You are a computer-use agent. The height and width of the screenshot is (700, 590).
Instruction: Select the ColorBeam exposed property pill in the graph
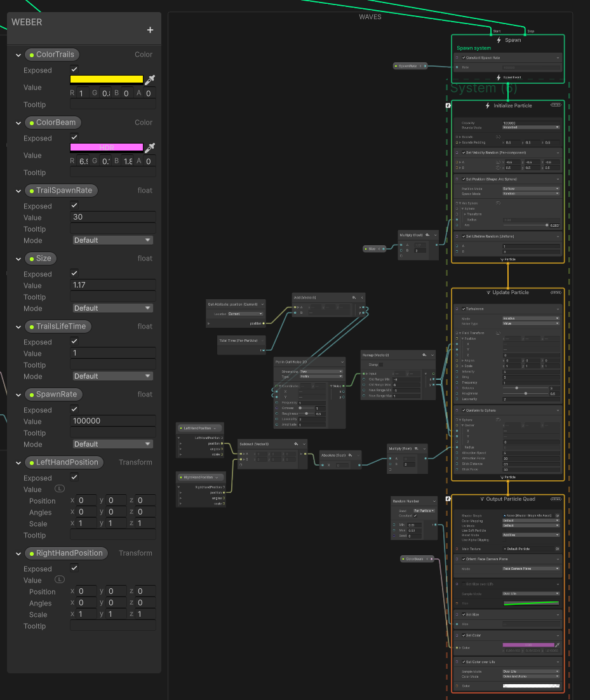pyautogui.click(x=417, y=559)
